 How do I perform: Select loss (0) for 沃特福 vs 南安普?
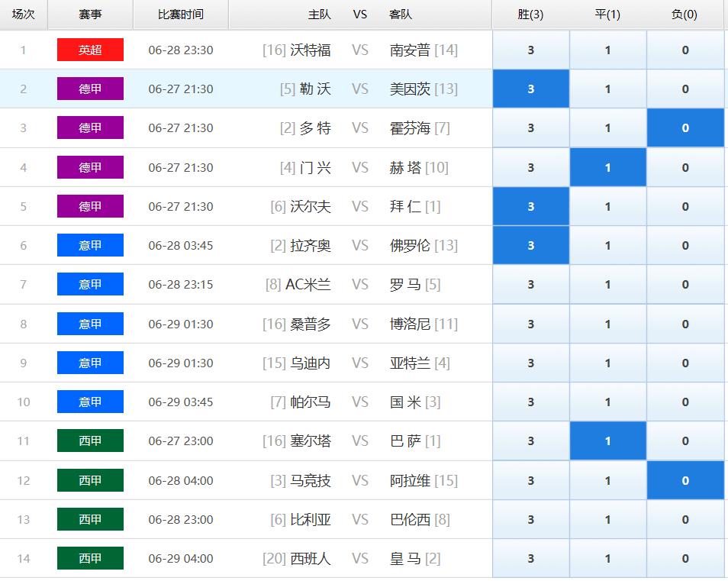[685, 50]
